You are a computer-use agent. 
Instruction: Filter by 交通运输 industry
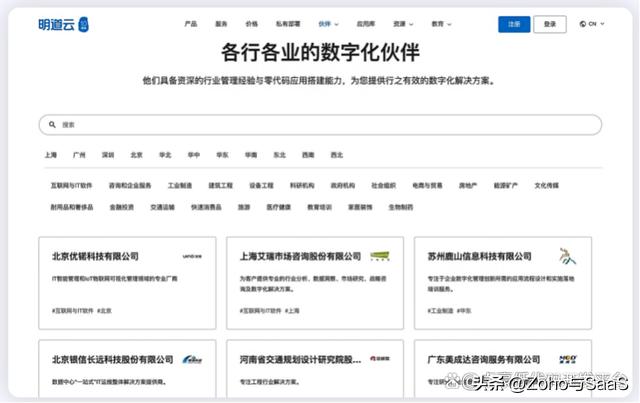(x=162, y=207)
